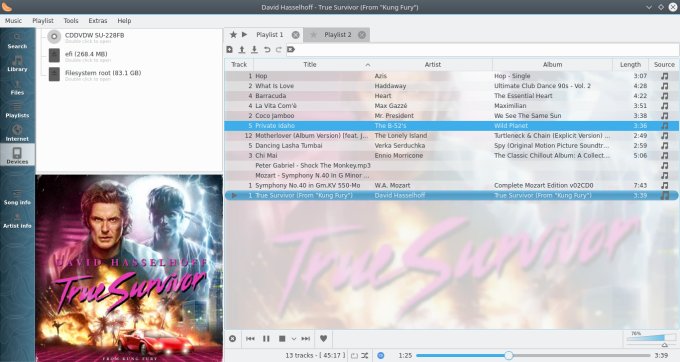This screenshot has height=362, width=680.
Task: Open the stop button dropdown arrow
Action: click(294, 339)
